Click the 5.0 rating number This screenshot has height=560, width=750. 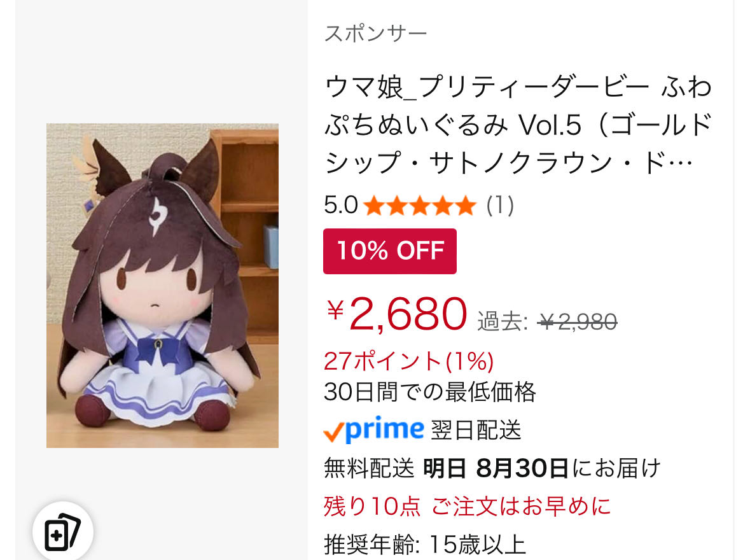coord(340,206)
